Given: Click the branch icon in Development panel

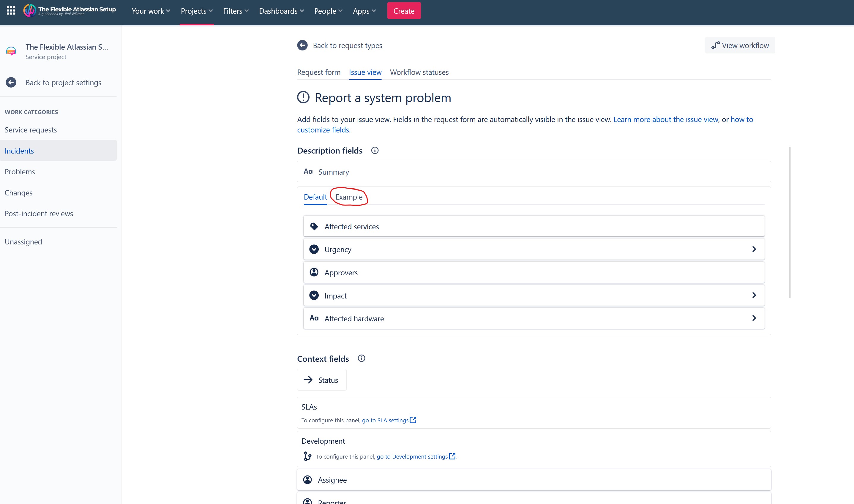Looking at the screenshot, I should point(307,456).
